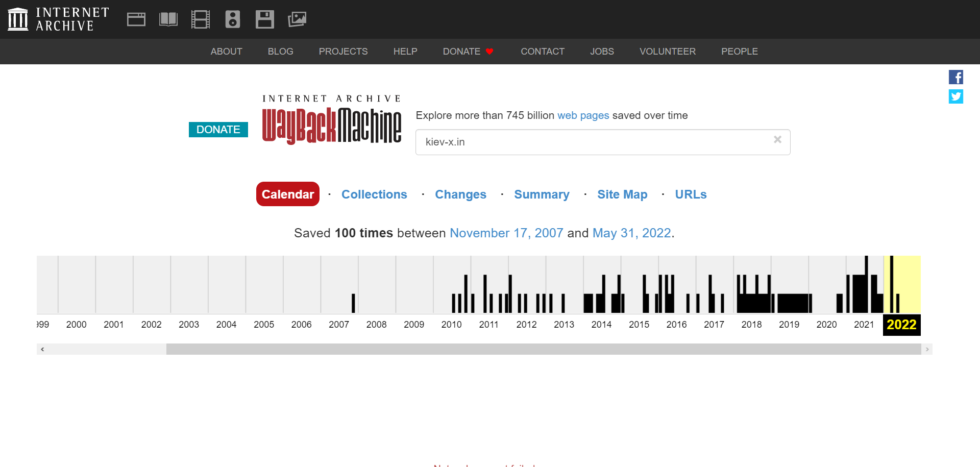This screenshot has height=467, width=980.
Task: Open the November 17, 2007 capture link
Action: 506,233
